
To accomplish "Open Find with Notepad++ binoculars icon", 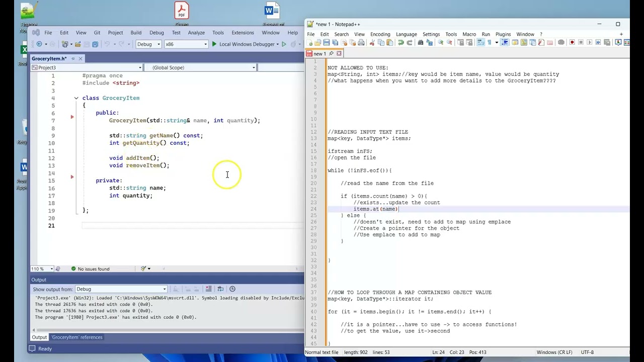I will point(420,43).
